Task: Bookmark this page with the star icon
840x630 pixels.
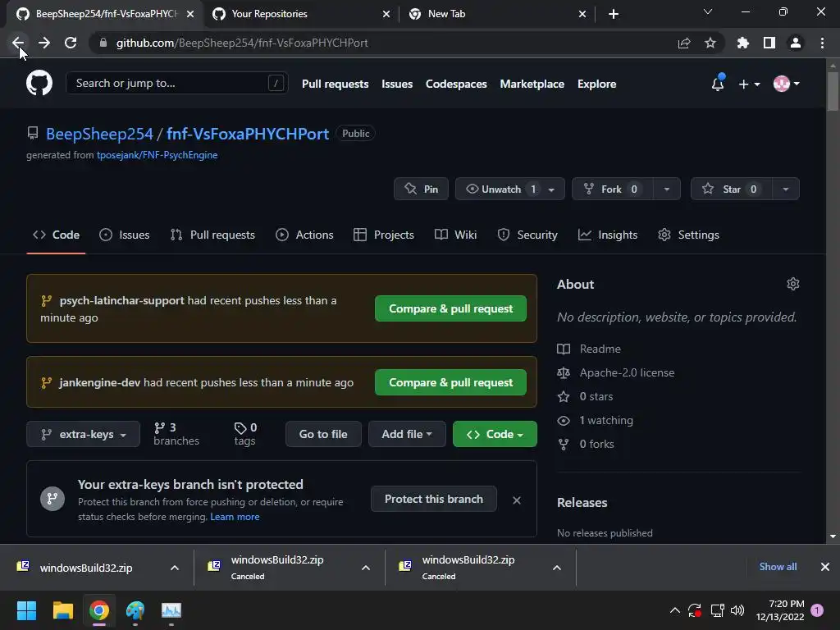Action: [710, 43]
